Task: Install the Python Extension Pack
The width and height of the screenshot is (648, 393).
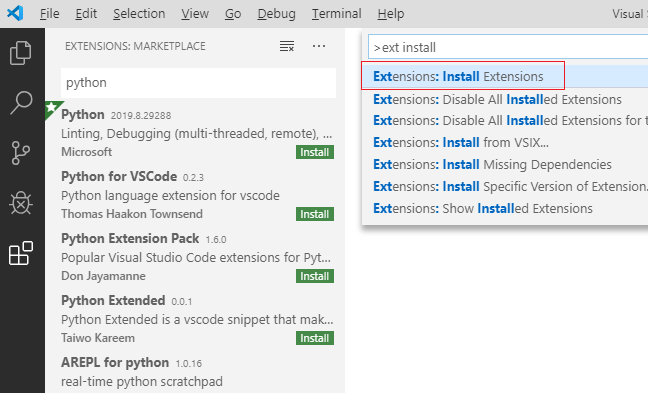Action: tap(314, 276)
